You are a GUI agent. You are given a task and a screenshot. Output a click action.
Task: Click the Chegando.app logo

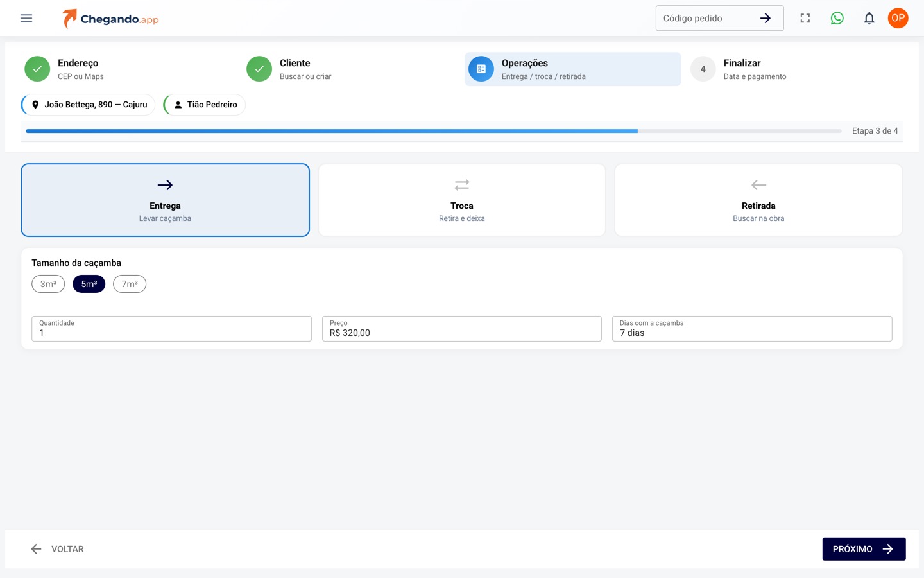click(110, 19)
